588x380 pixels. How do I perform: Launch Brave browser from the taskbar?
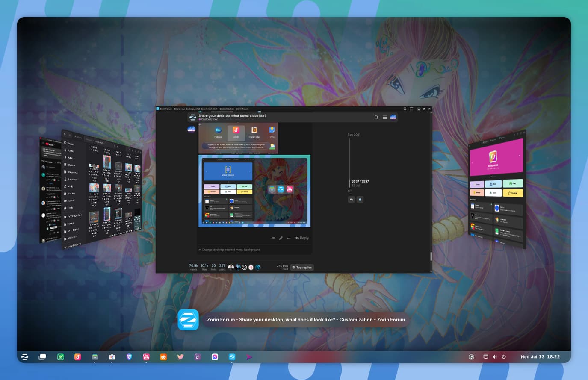129,357
